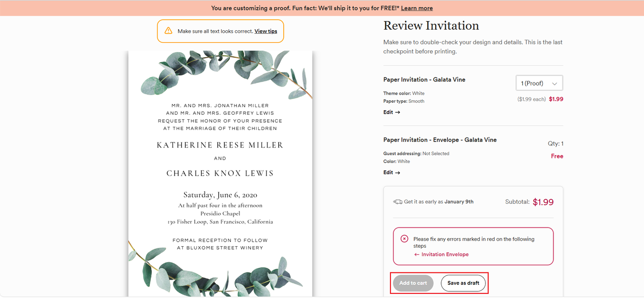
Task: Click the Saturday, June 6, 2020 date line
Action: [x=220, y=195]
